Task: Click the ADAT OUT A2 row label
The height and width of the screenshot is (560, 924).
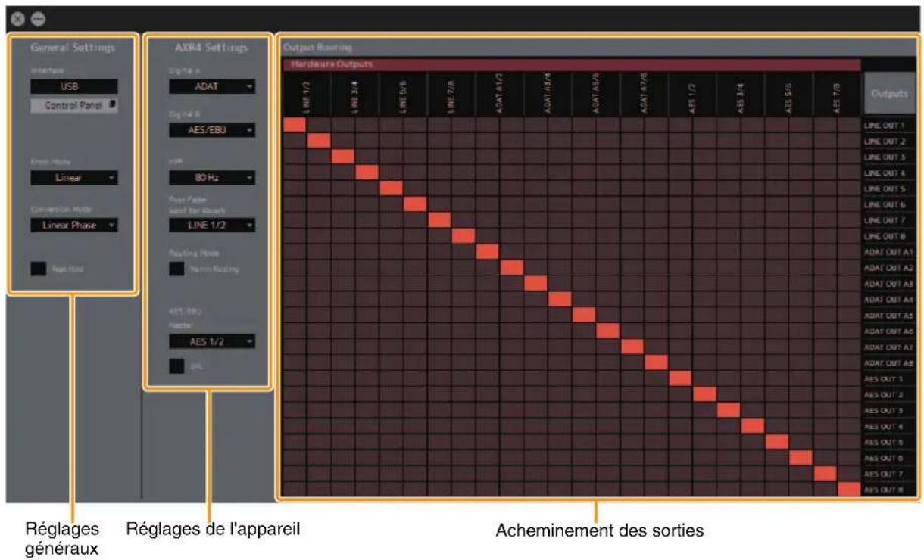Action: 888,268
